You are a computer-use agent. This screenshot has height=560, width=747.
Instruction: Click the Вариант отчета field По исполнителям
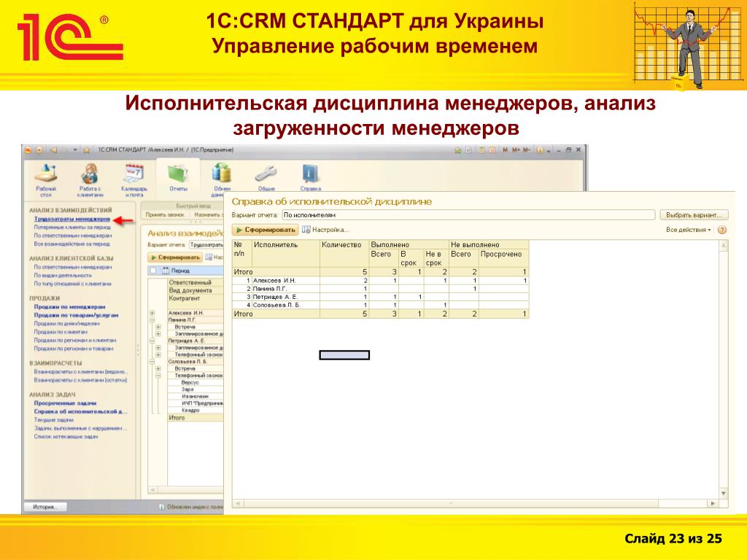click(468, 215)
